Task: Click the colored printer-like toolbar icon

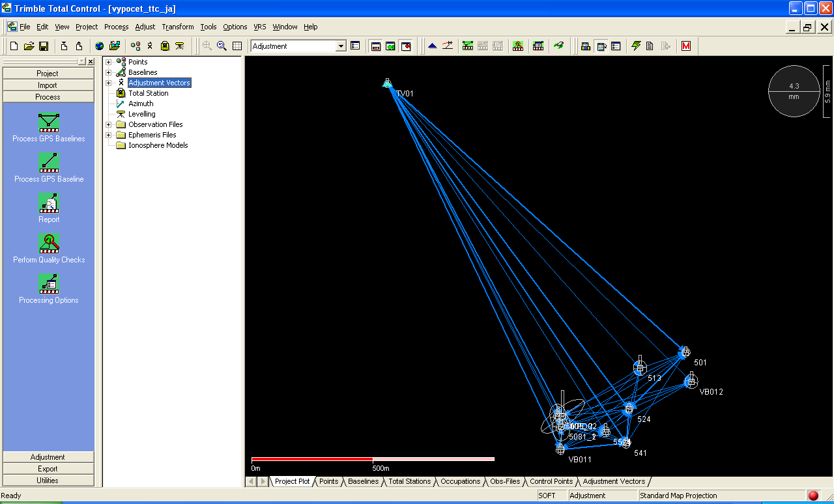Action: coord(585,46)
